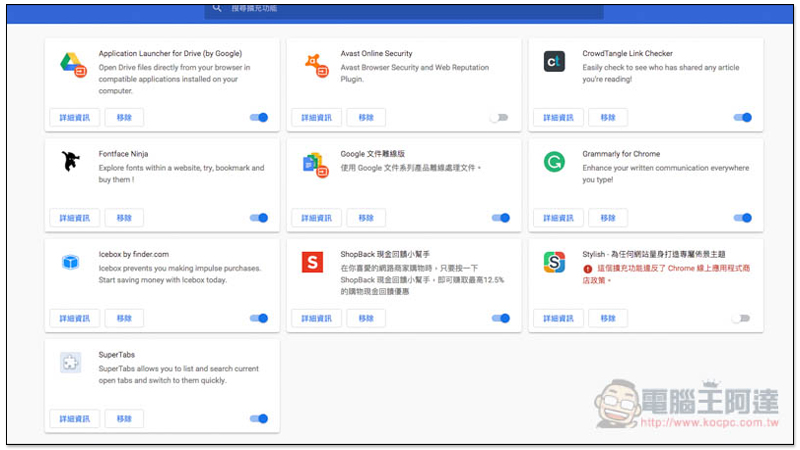The height and width of the screenshot is (450, 800).
Task: Click the search magnifier icon
Action: pyautogui.click(x=217, y=8)
